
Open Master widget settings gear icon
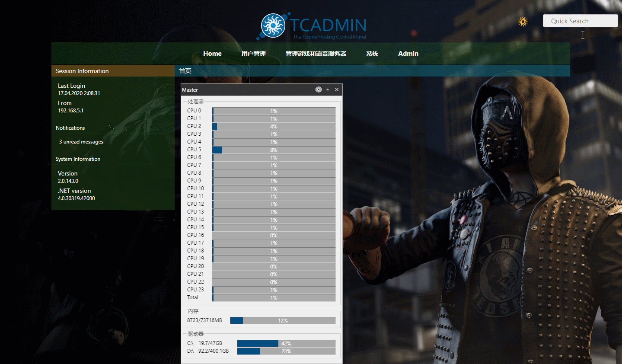[x=319, y=89]
